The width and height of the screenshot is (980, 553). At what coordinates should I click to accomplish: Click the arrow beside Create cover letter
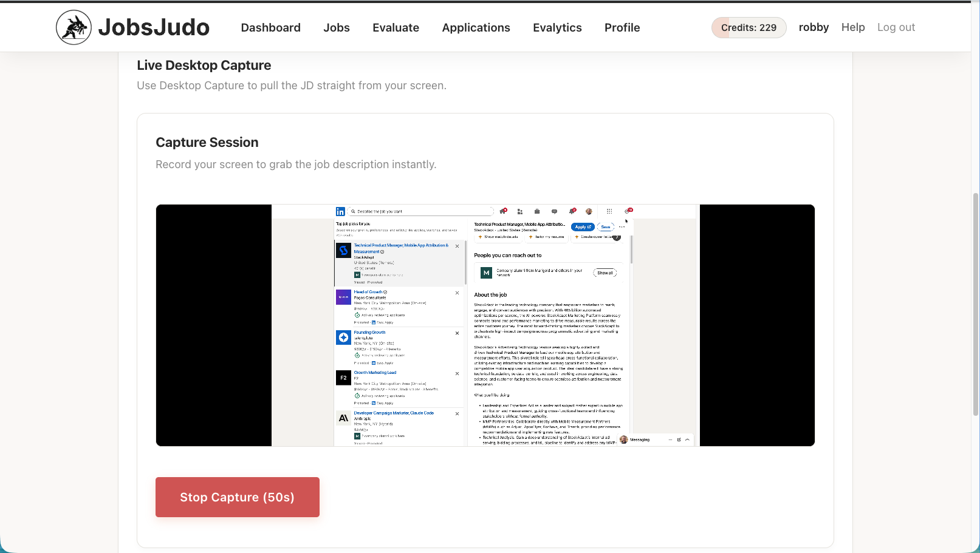point(617,237)
